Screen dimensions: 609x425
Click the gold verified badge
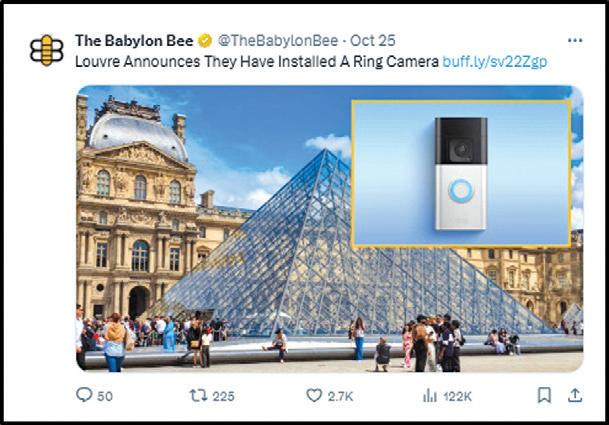point(205,41)
